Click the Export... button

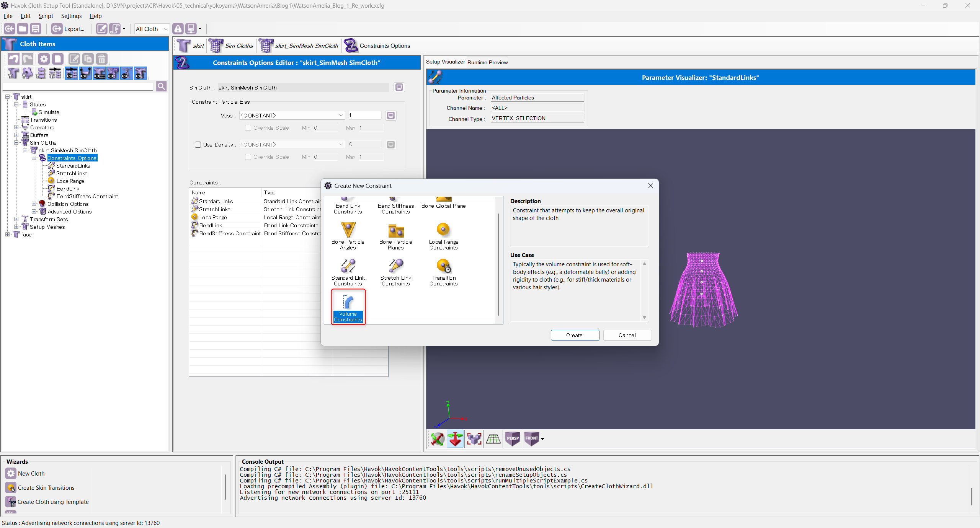click(x=69, y=29)
